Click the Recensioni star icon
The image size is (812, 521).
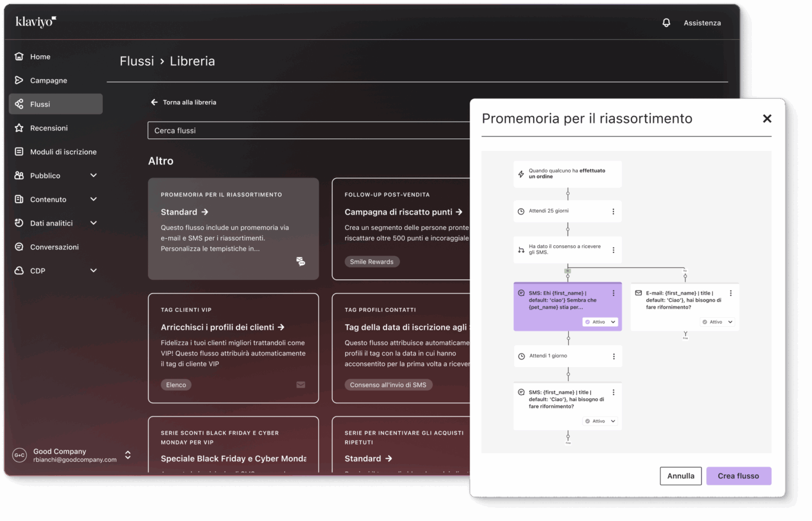(18, 128)
